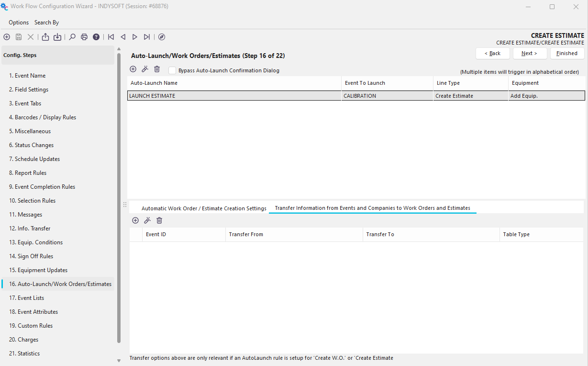Enable Bypass Auto-Launch Confirmation Dialog checkbox
The width and height of the screenshot is (588, 366).
tap(172, 70)
